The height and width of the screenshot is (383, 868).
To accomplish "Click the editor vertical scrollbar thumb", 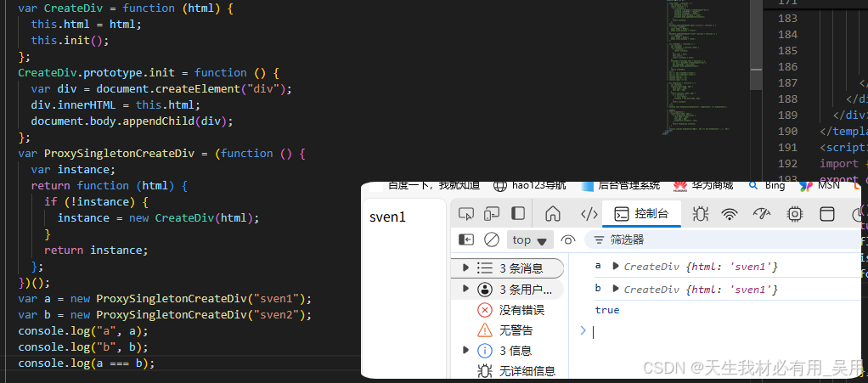I will [x=756, y=45].
